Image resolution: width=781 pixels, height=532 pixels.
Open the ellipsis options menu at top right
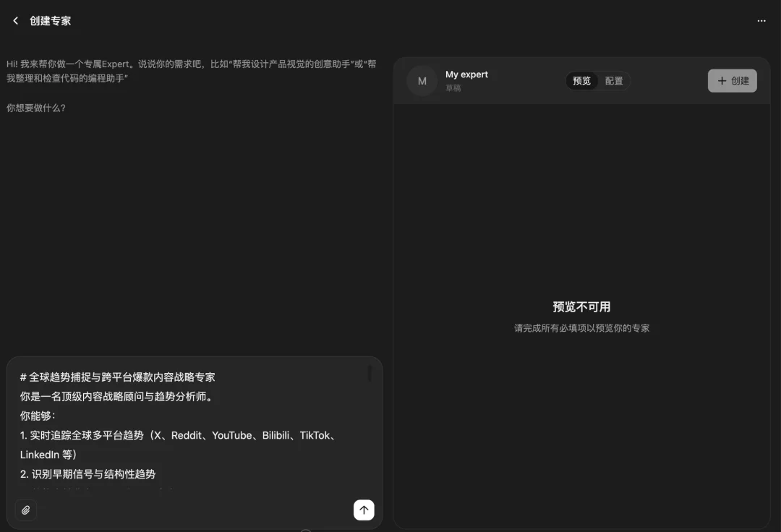click(x=761, y=20)
